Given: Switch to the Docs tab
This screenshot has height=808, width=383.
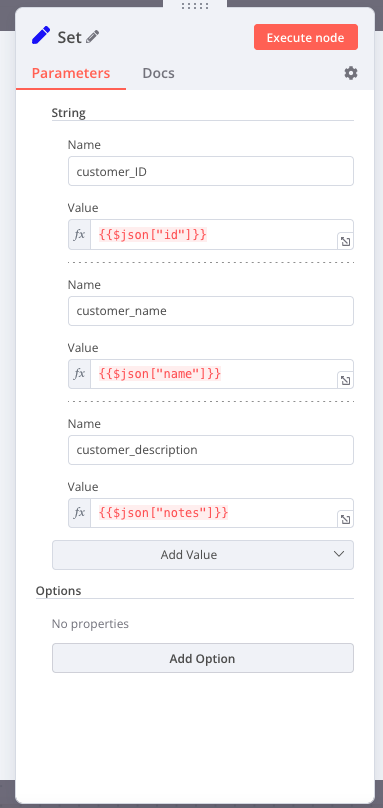Looking at the screenshot, I should click(158, 73).
